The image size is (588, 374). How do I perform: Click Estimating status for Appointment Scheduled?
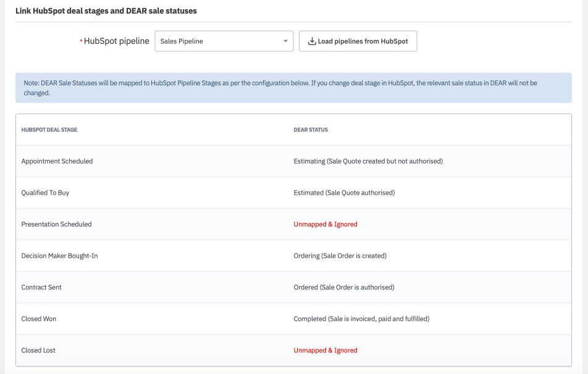(368, 161)
